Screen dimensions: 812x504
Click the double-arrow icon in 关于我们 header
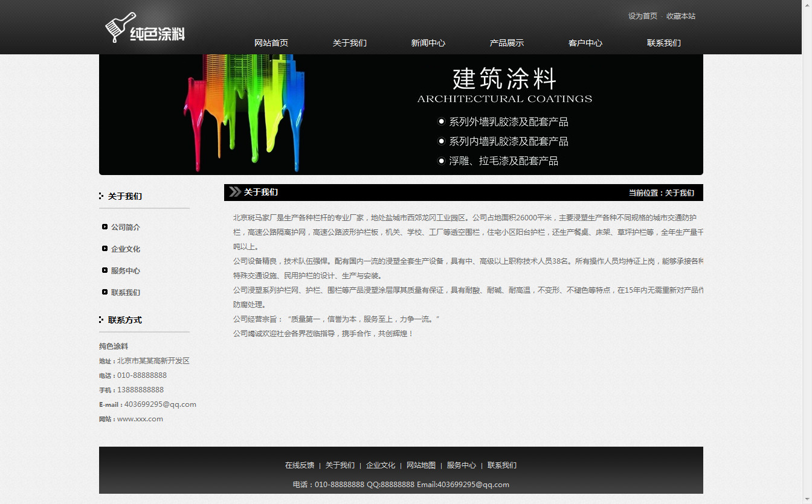click(x=235, y=193)
